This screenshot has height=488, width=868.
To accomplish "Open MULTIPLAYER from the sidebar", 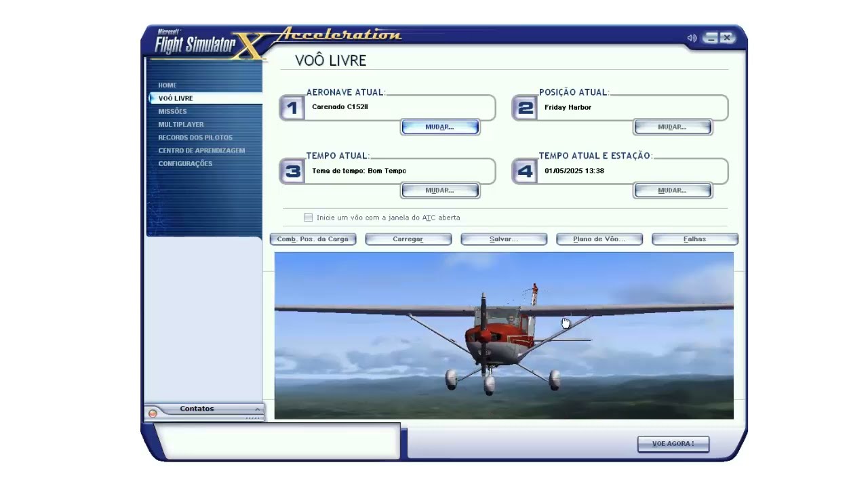I will point(181,124).
